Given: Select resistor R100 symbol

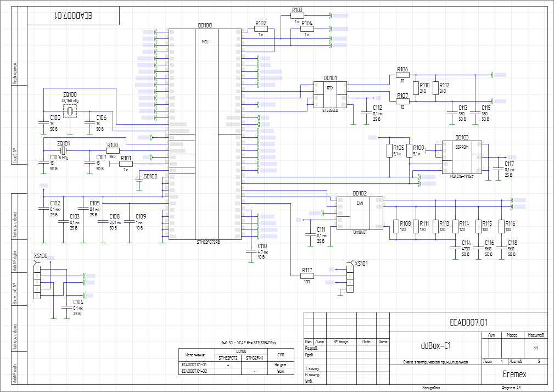Looking at the screenshot, I should [x=113, y=151].
